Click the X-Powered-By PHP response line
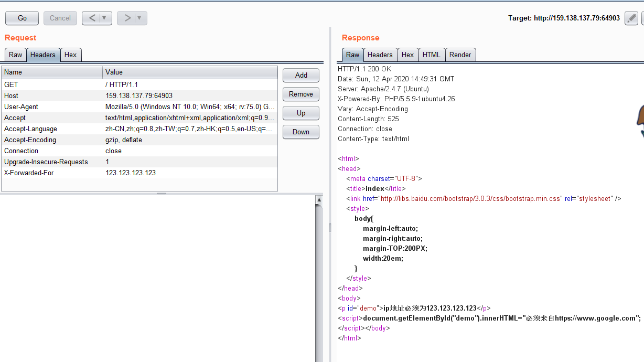This screenshot has width=644, height=362. (x=396, y=99)
